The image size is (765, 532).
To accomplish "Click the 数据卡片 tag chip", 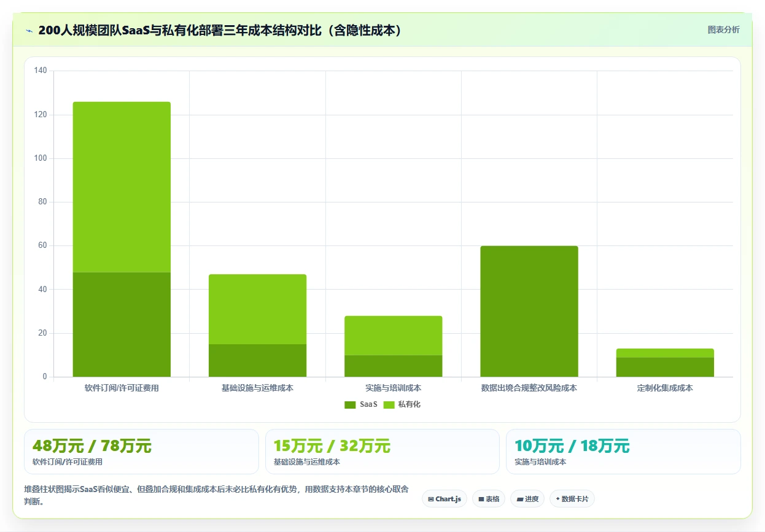I will 572,499.
